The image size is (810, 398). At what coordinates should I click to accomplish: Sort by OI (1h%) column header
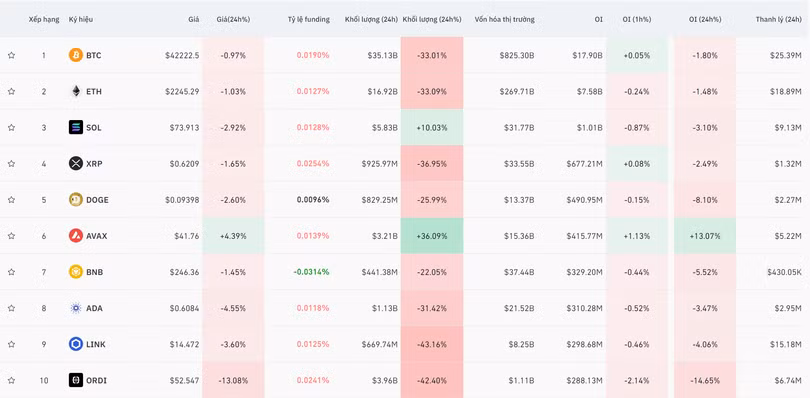point(637,20)
